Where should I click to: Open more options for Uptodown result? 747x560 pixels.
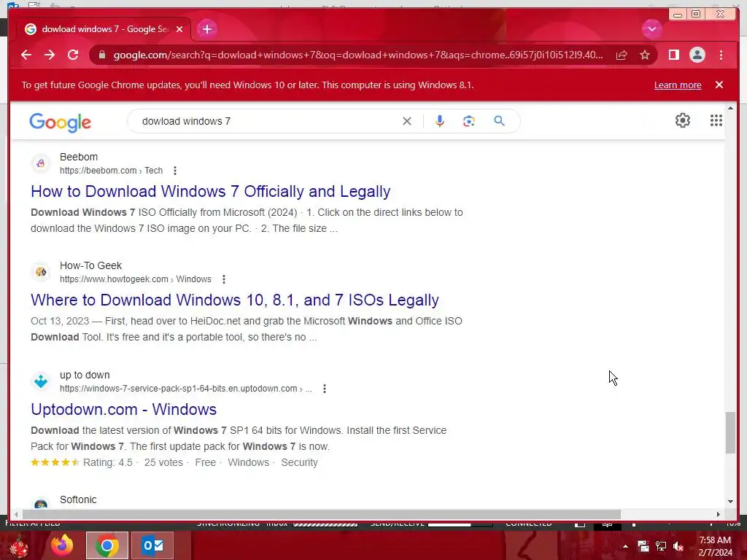point(325,389)
